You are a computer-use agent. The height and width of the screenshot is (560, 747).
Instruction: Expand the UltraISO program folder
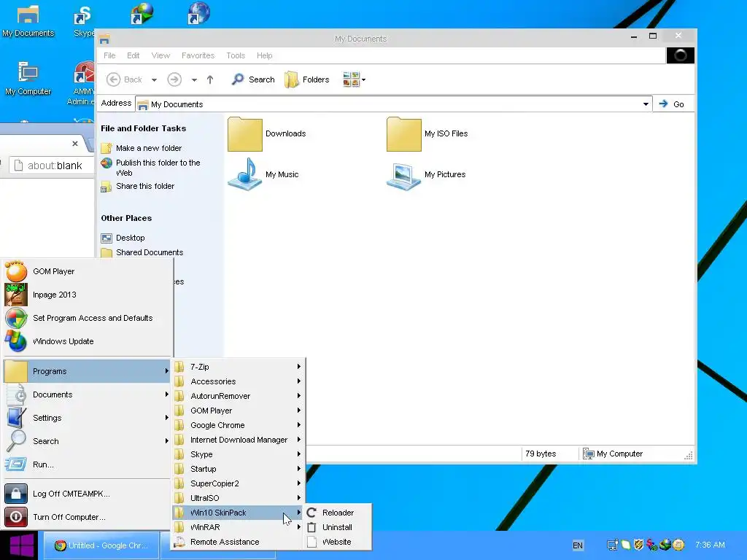point(238,498)
